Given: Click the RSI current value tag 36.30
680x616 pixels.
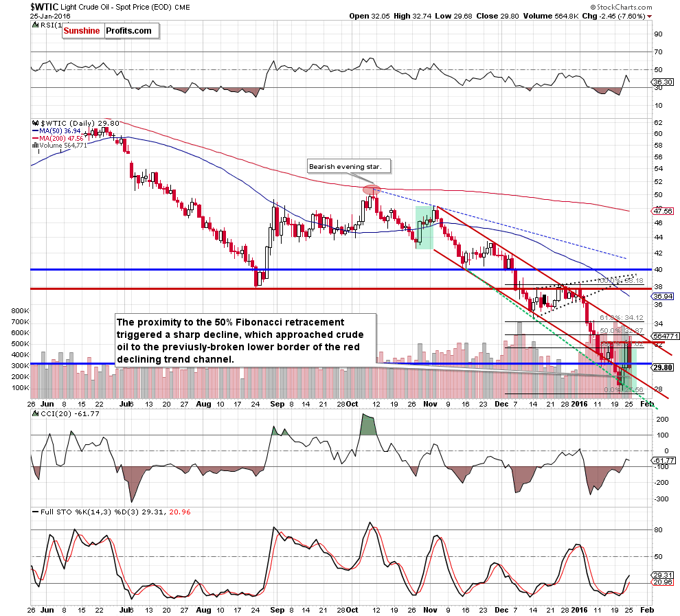Looking at the screenshot, I should (663, 82).
